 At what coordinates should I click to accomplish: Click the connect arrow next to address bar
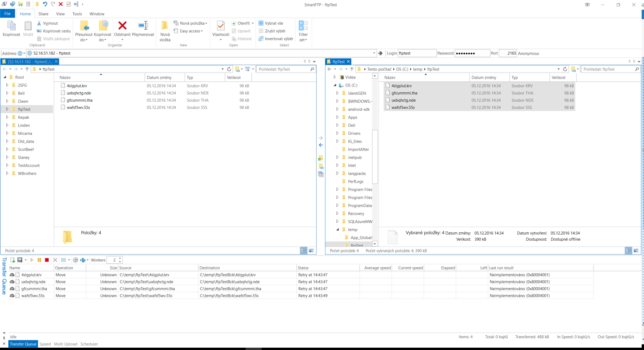[380, 53]
